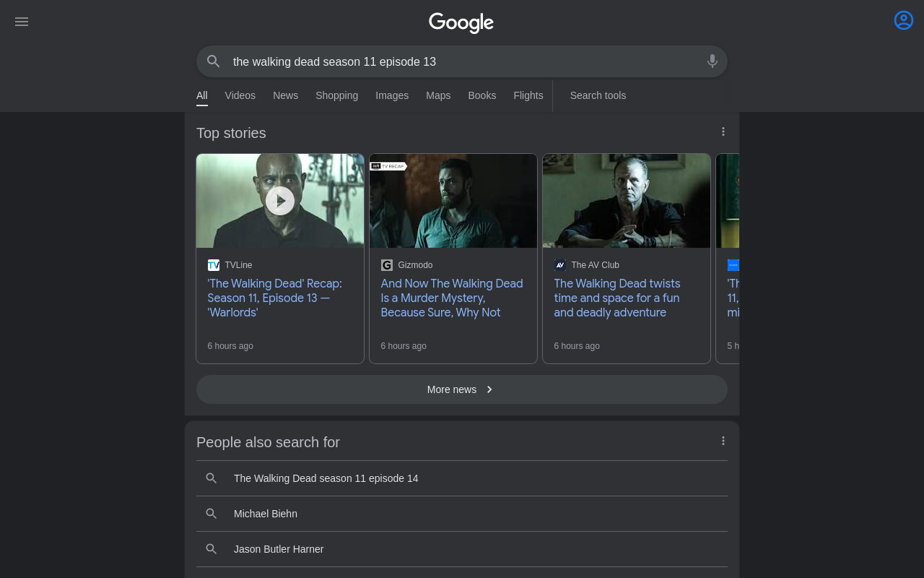Switch to the Maps tab
Screen dimensions: 924x578
[438, 95]
